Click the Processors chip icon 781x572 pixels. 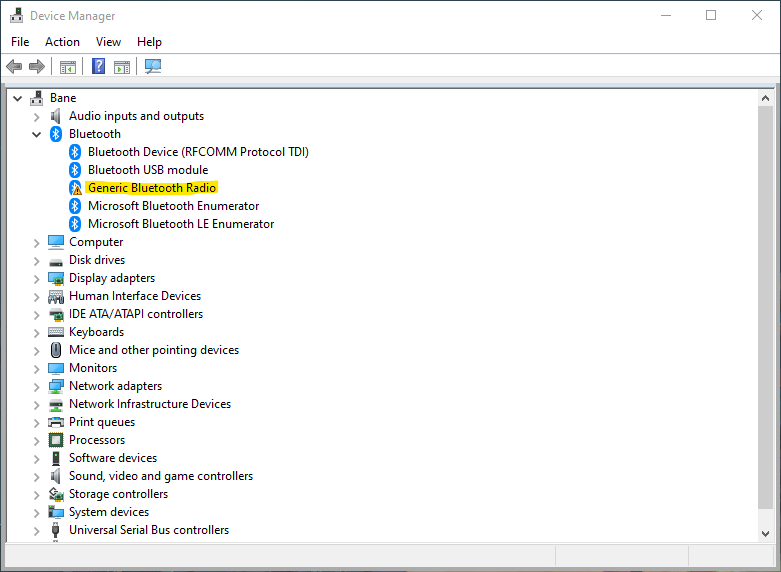(x=56, y=440)
